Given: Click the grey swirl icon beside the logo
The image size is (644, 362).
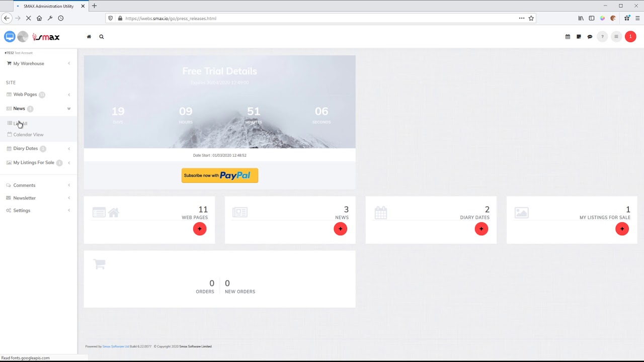Looking at the screenshot, I should pos(23,37).
